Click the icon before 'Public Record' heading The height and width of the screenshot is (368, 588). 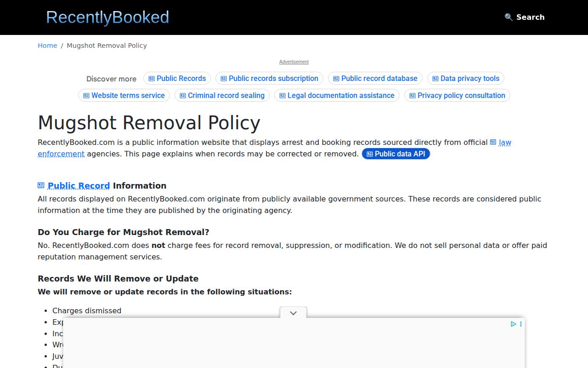(41, 185)
